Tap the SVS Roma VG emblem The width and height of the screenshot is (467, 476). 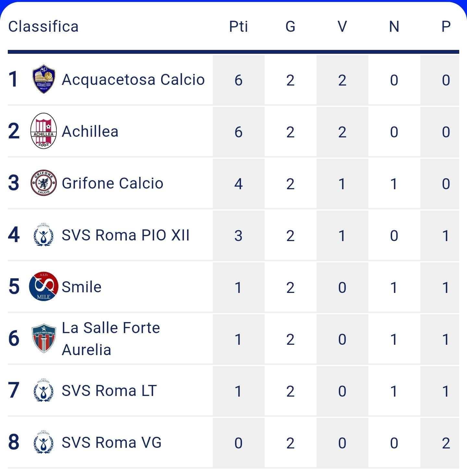pyautogui.click(x=43, y=442)
